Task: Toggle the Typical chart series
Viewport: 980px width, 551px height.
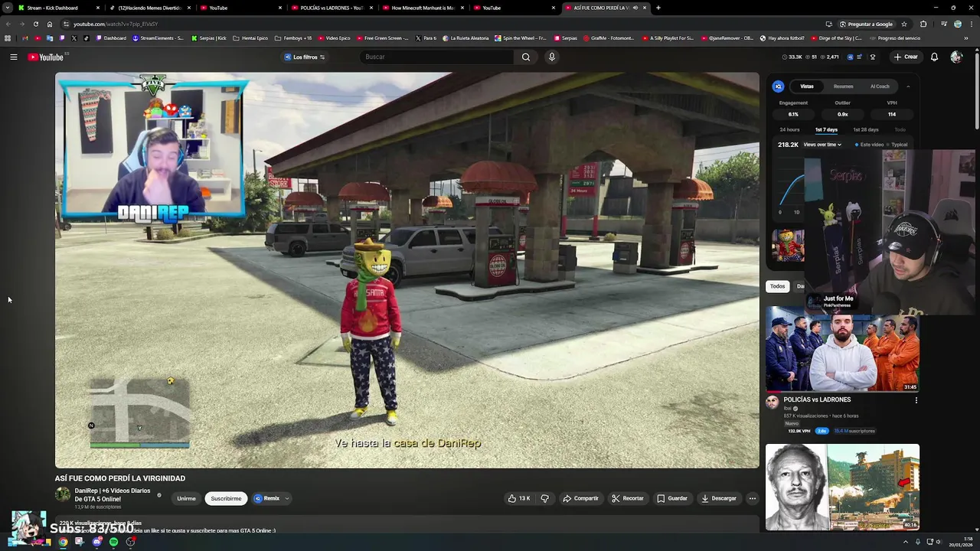Action: pos(897,145)
